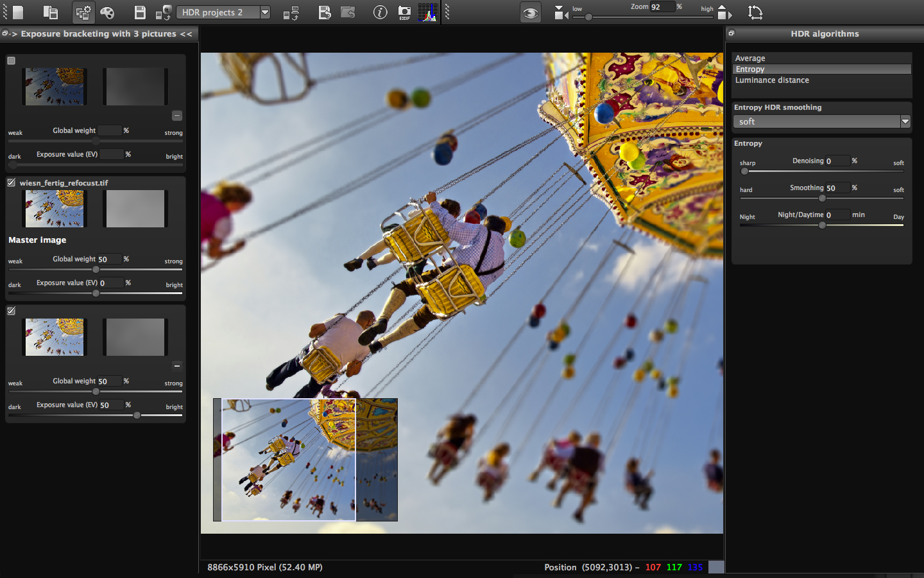The image size is (924, 578).
Task: Click the navigator overview thumbnail
Action: pos(305,460)
